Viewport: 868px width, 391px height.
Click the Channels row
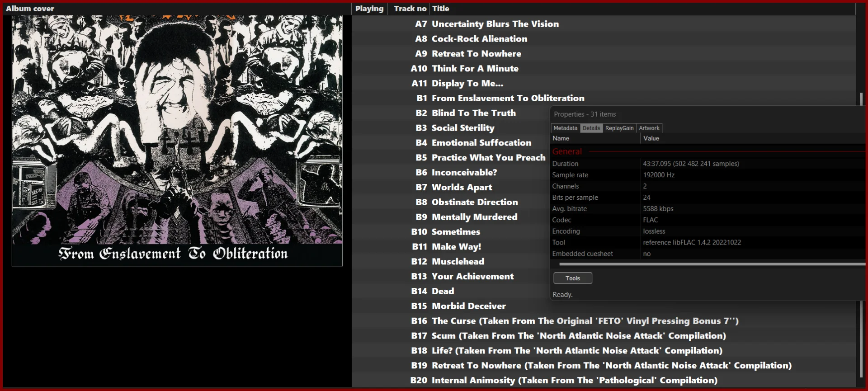point(708,186)
